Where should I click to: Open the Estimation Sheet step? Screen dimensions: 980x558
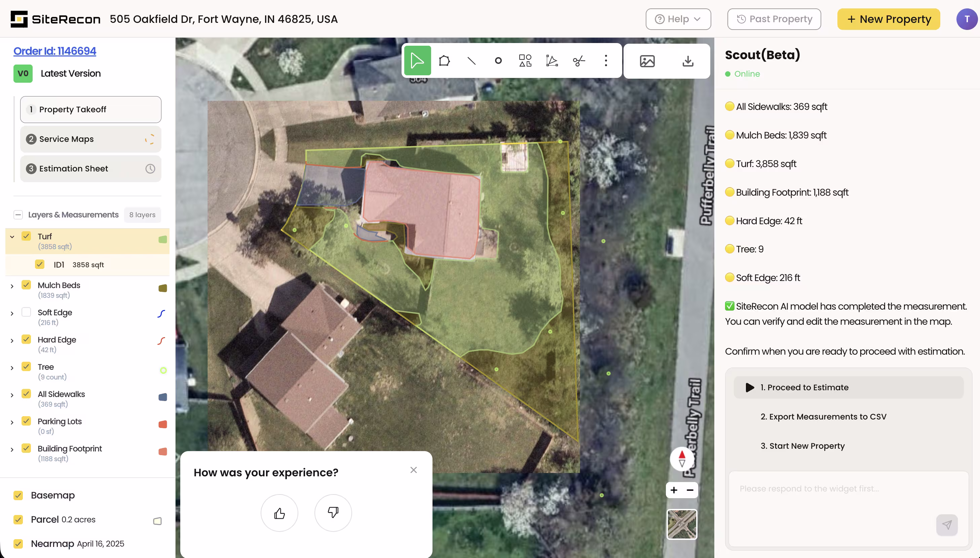(x=90, y=169)
